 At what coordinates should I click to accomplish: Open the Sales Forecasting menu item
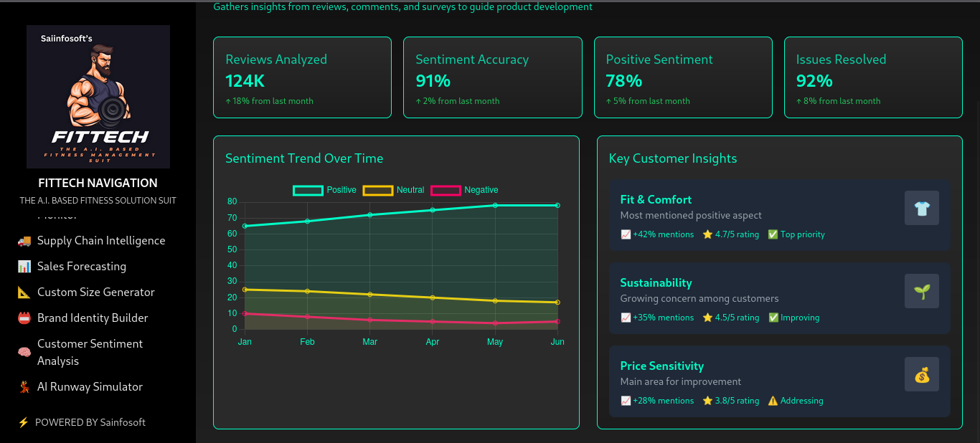click(x=82, y=267)
